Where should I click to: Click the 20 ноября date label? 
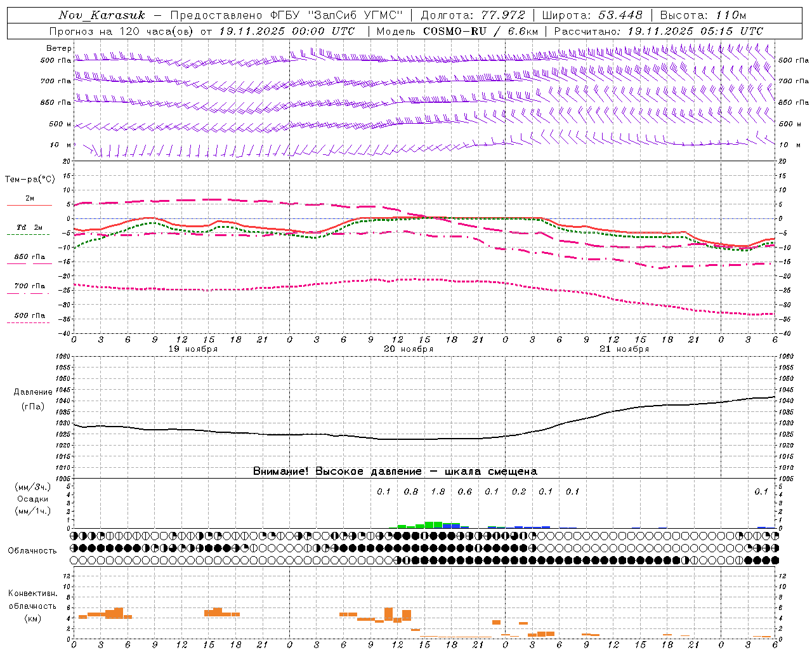point(409,349)
